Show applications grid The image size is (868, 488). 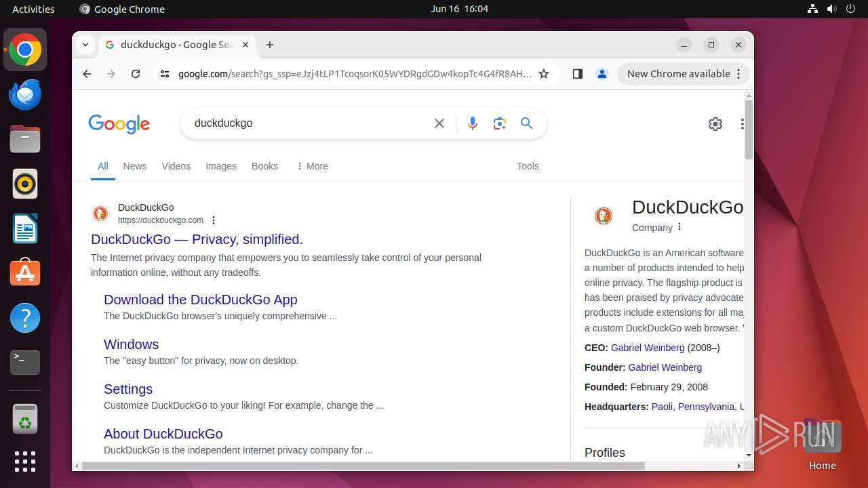(x=25, y=462)
